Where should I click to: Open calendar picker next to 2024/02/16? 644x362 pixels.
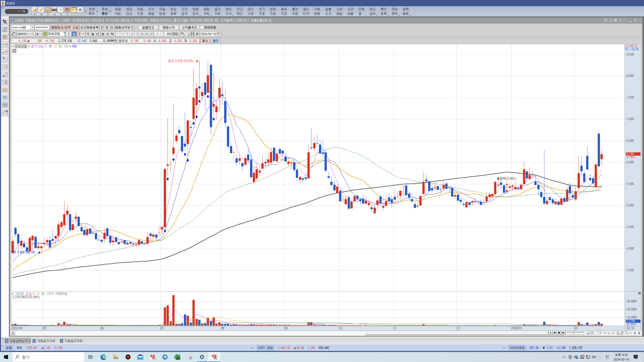click(218, 34)
